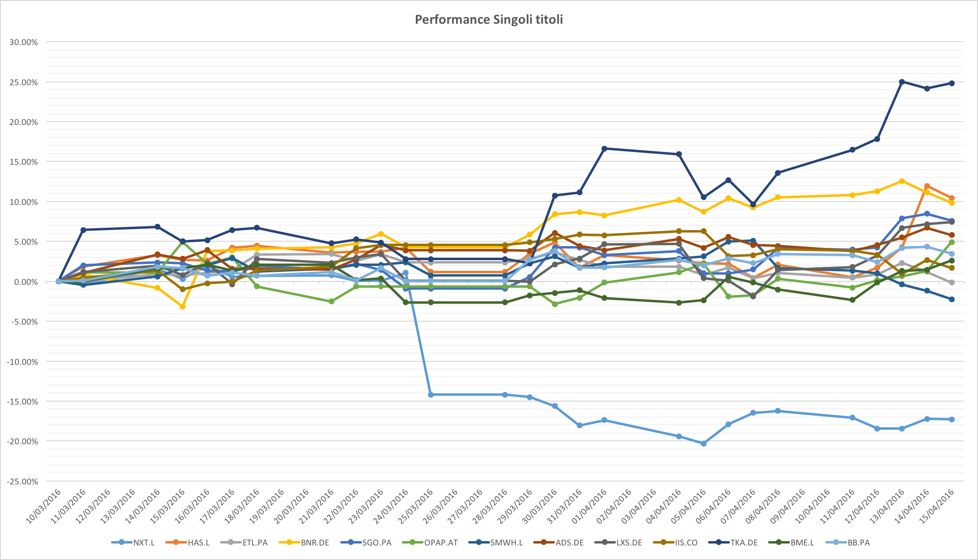Click the chart title 'Performance Singoli titoli'
The height and width of the screenshot is (560, 978).
click(x=489, y=20)
